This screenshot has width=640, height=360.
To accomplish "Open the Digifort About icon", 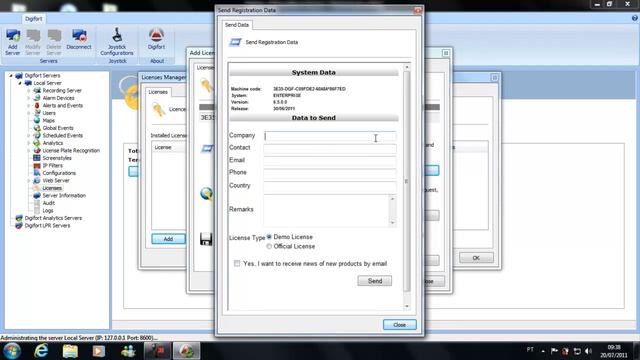I will (156, 40).
